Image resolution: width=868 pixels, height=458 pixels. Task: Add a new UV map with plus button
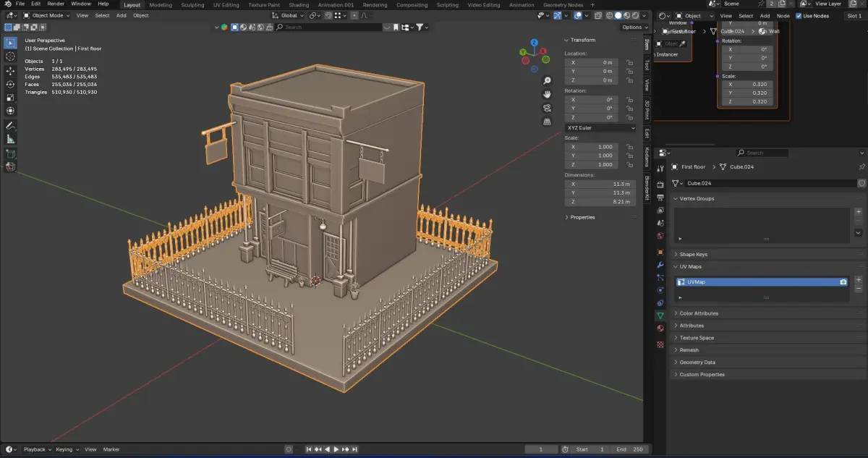tap(859, 280)
